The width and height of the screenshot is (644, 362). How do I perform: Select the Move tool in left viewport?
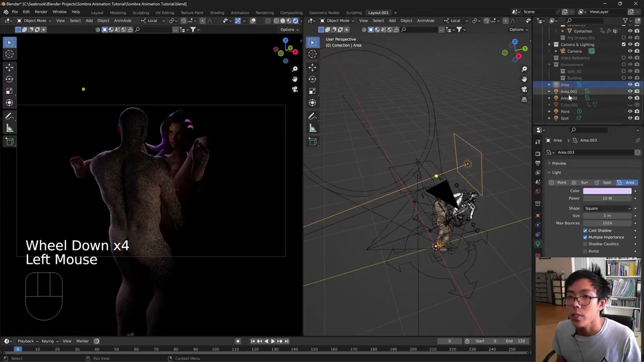[x=9, y=67]
